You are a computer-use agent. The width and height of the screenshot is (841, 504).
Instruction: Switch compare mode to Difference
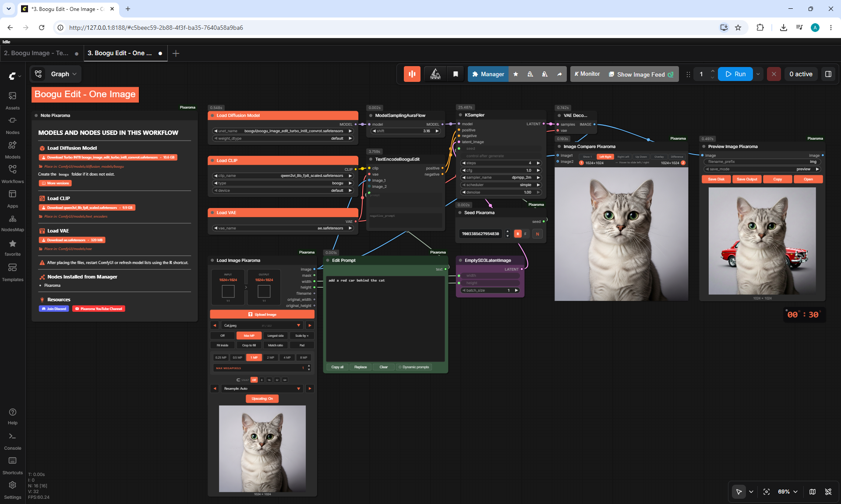coord(677,157)
